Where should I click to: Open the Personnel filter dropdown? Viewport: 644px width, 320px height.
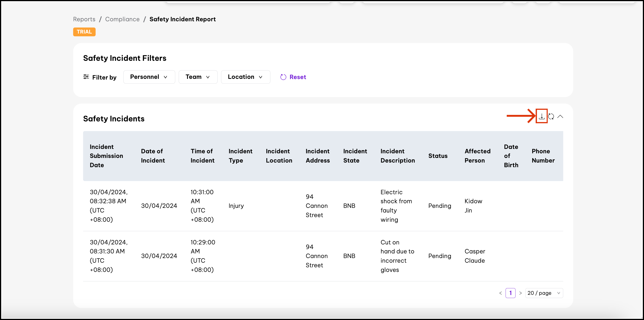tap(149, 77)
